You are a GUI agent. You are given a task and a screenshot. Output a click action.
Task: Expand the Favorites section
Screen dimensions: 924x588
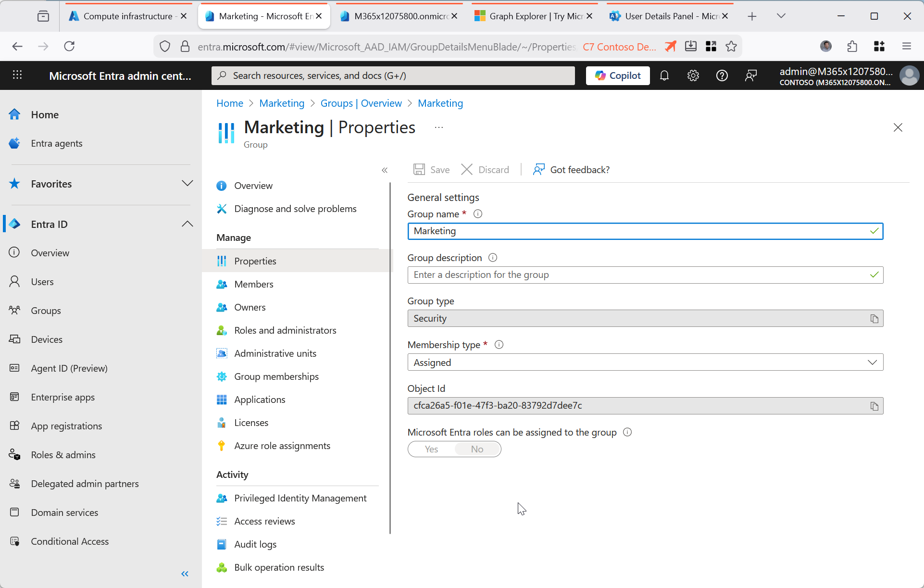click(187, 184)
